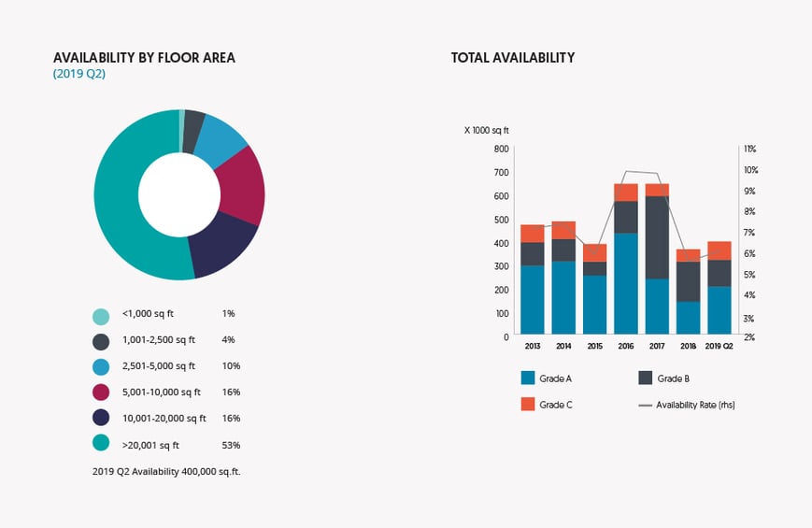Click the '2013' x-axis label

pos(533,346)
